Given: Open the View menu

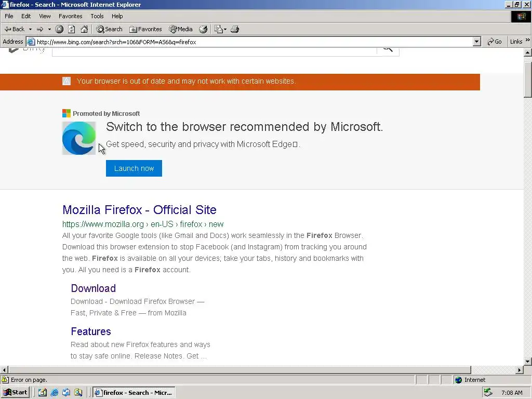Looking at the screenshot, I should coord(45,16).
